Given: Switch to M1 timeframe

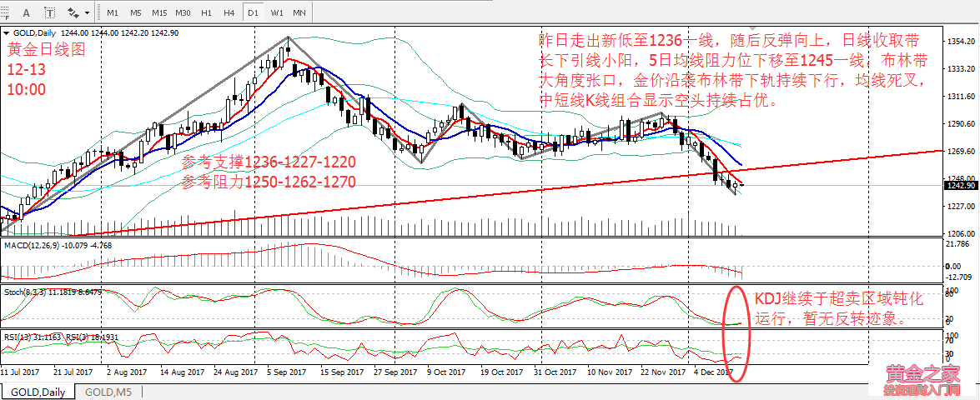Looking at the screenshot, I should click(x=113, y=13).
